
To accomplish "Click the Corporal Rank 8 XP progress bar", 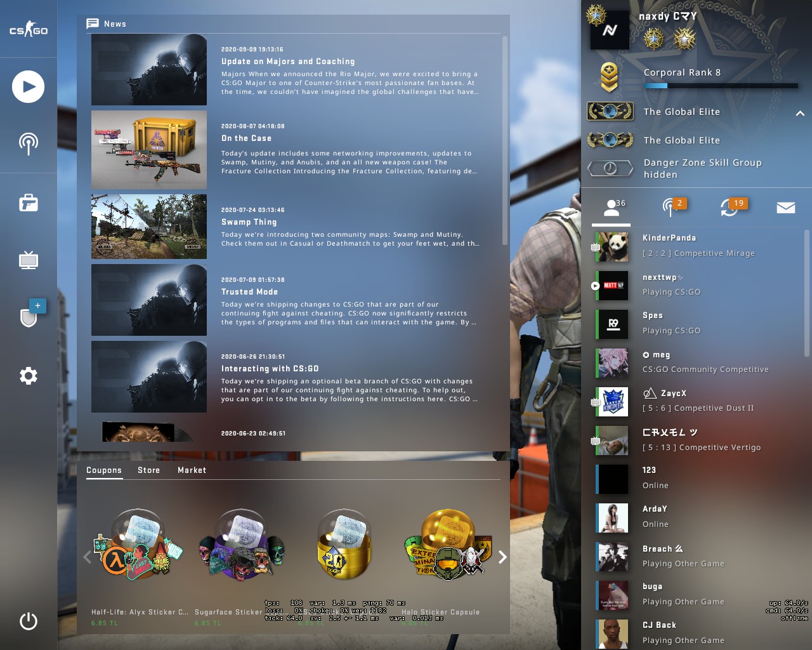I will 721,86.
